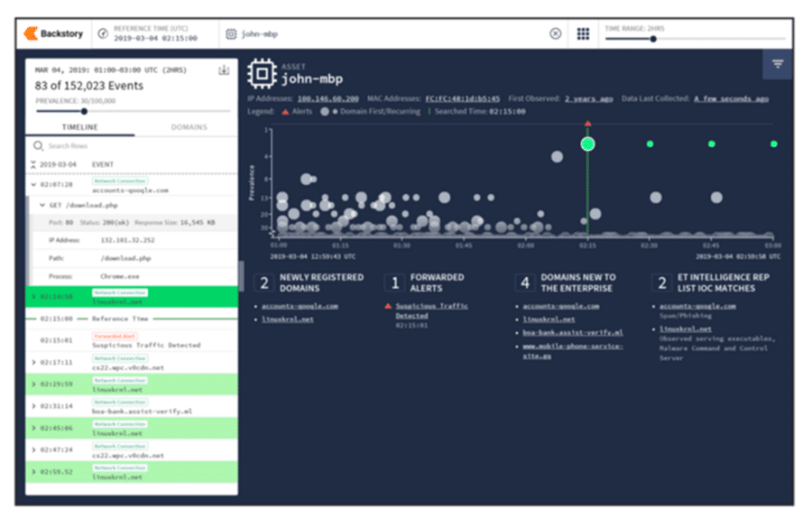Click the Reference Time marker row
Image resolution: width=812 pixels, height=528 pixels.
tap(132, 319)
